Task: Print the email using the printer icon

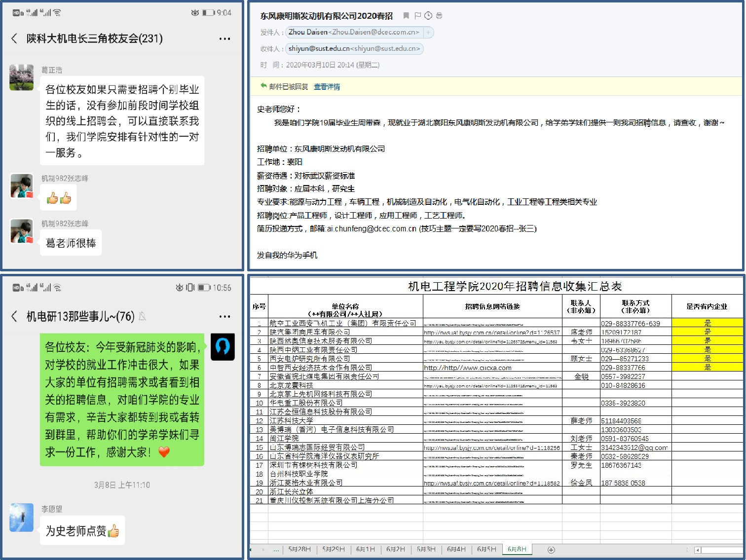Action: 439,16
